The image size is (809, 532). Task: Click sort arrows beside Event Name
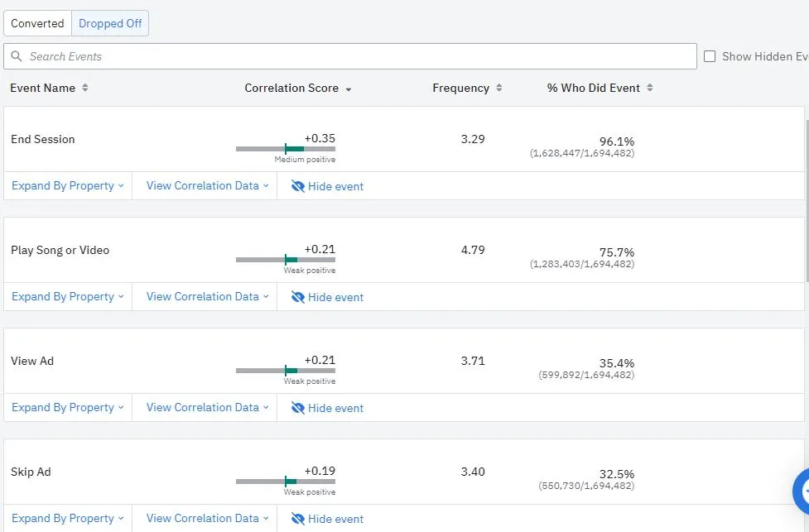point(84,89)
